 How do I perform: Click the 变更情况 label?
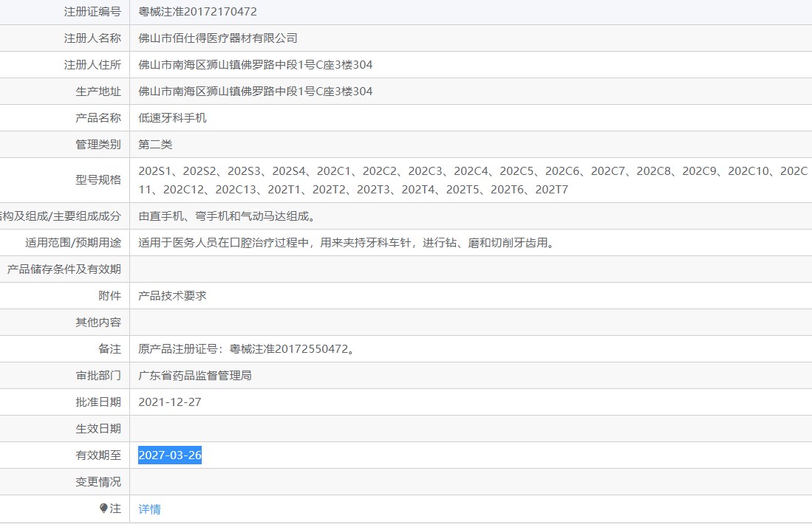pos(98,482)
